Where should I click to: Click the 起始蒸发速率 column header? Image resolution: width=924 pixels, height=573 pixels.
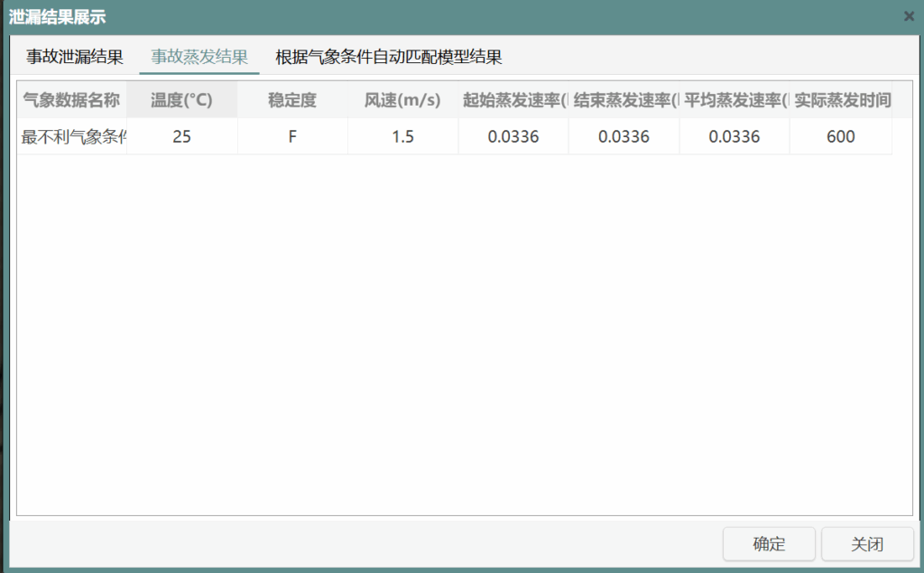513,100
